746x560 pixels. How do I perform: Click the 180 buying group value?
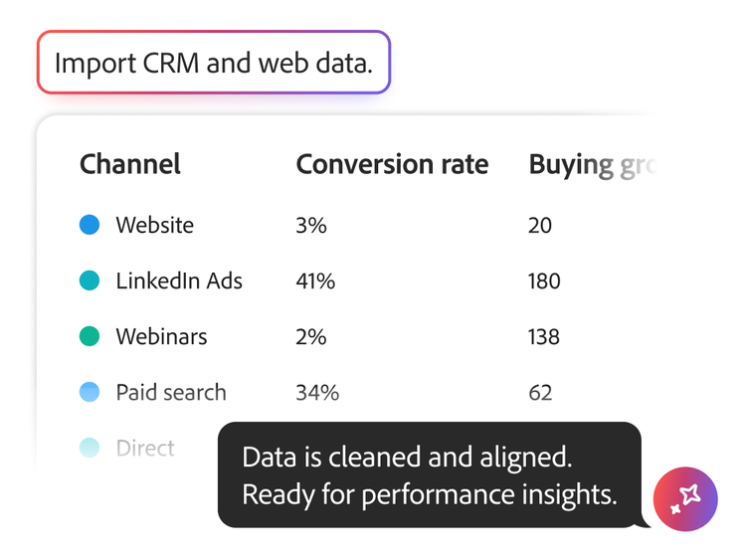[544, 281]
